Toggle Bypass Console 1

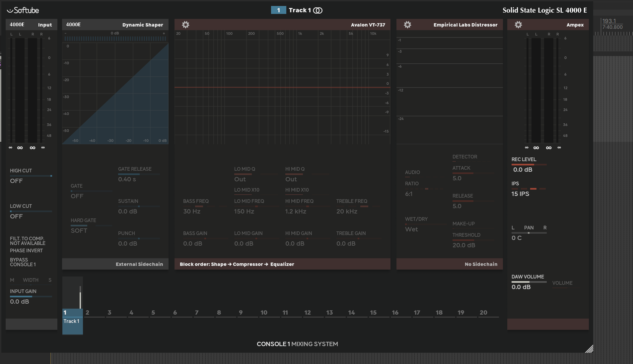pyautogui.click(x=23, y=262)
